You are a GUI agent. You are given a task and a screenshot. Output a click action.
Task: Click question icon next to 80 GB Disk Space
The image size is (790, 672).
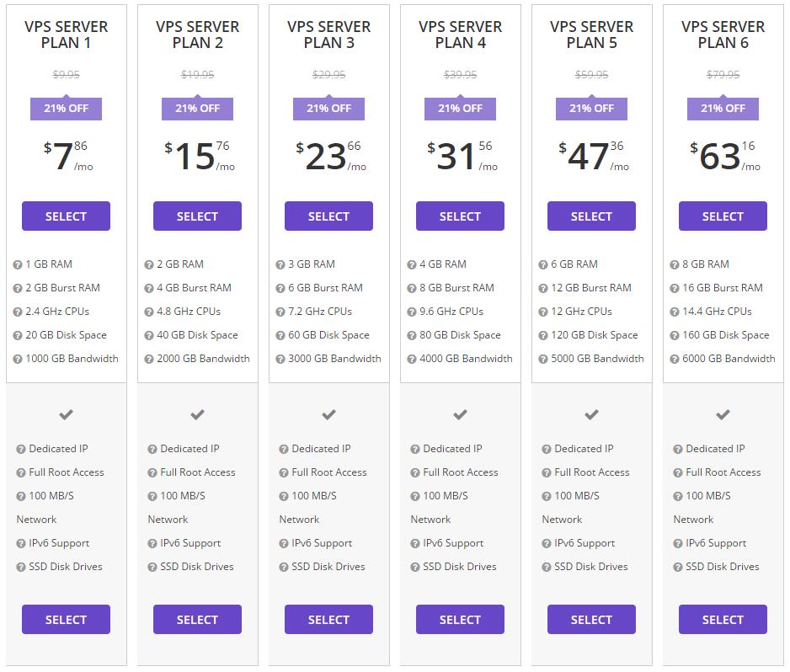point(412,335)
